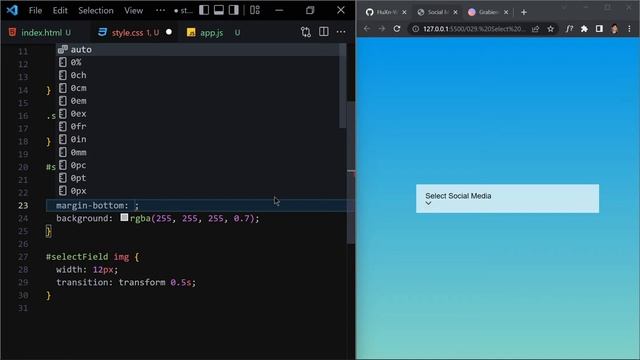Show more menu items via ellipsis
The image size is (640, 360).
coord(161,11)
